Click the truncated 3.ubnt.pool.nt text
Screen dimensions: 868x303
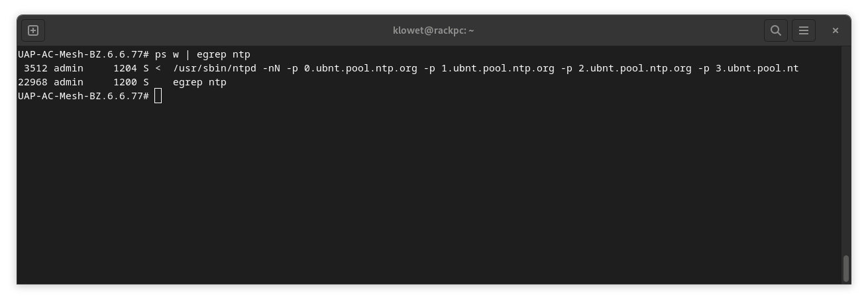(x=757, y=69)
